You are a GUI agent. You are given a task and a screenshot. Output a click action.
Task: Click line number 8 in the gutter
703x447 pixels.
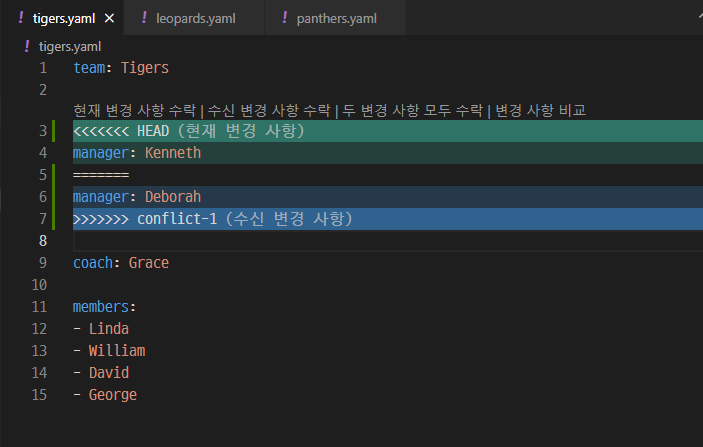click(43, 241)
